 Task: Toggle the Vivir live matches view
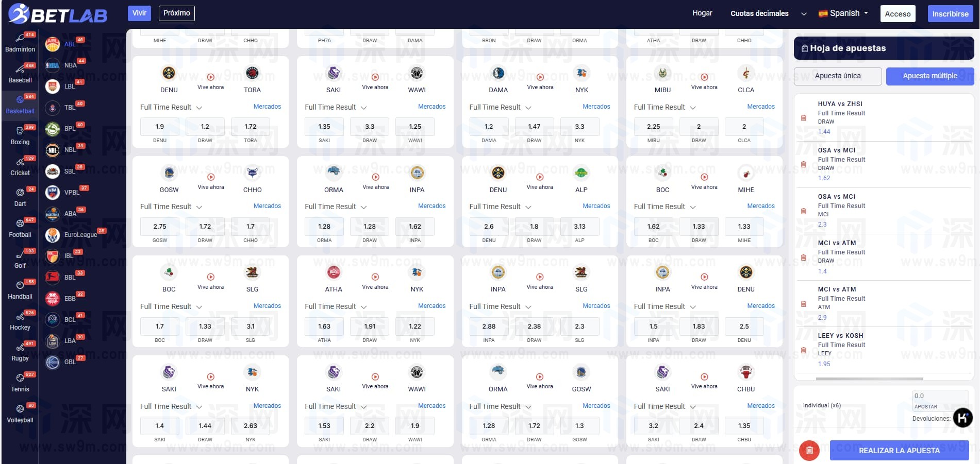(139, 13)
